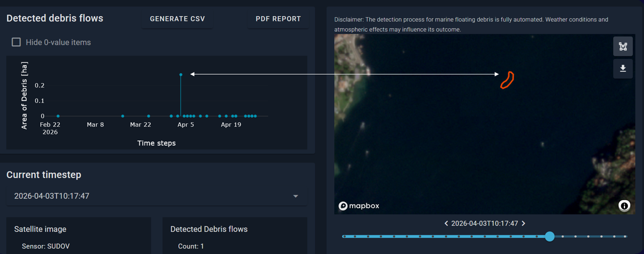Jump to the last timestep dot on slider

[x=625, y=236]
